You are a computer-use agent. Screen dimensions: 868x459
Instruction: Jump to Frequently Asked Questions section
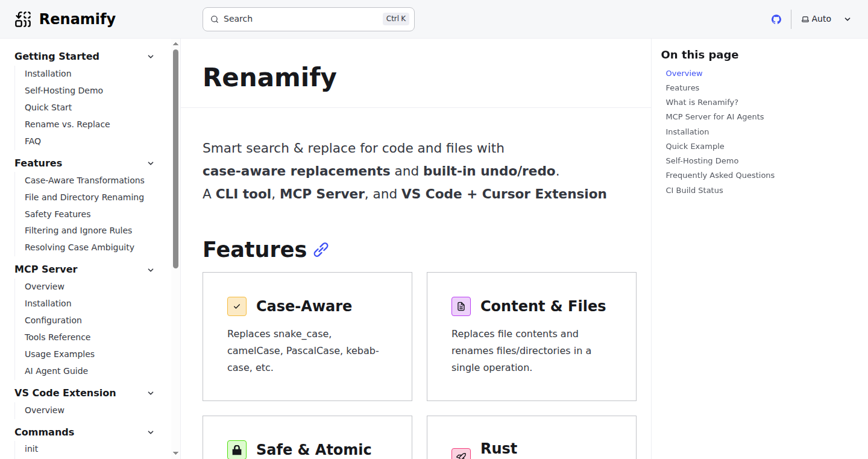click(x=720, y=176)
